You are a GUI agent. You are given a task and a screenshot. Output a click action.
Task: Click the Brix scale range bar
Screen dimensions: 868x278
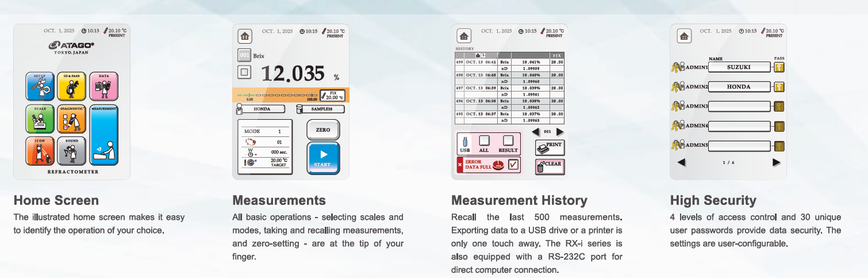pos(277,96)
